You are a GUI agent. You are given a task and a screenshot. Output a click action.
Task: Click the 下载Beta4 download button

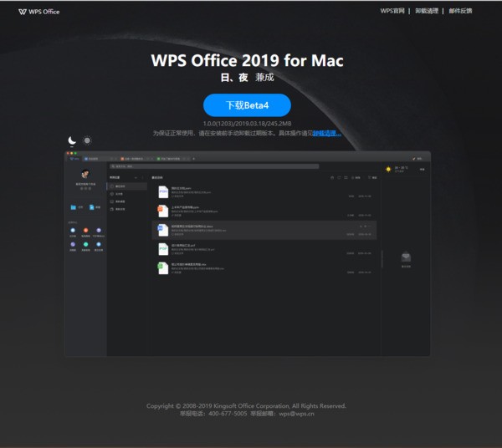[247, 105]
